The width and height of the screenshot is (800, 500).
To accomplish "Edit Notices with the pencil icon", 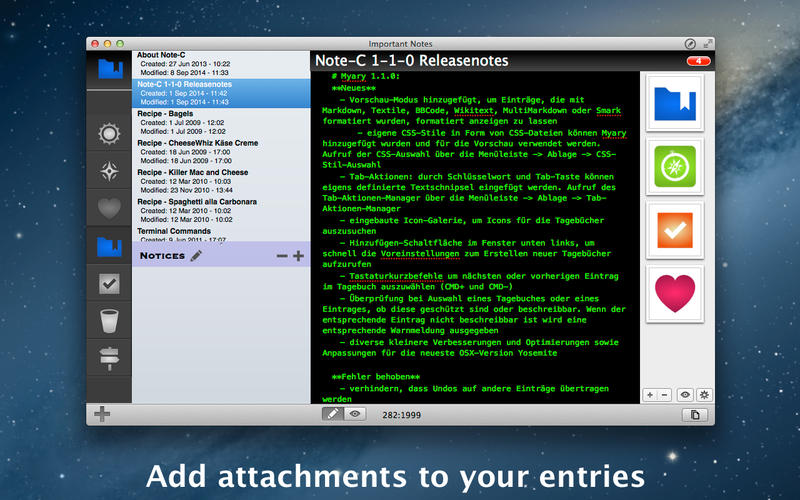I will [x=196, y=256].
